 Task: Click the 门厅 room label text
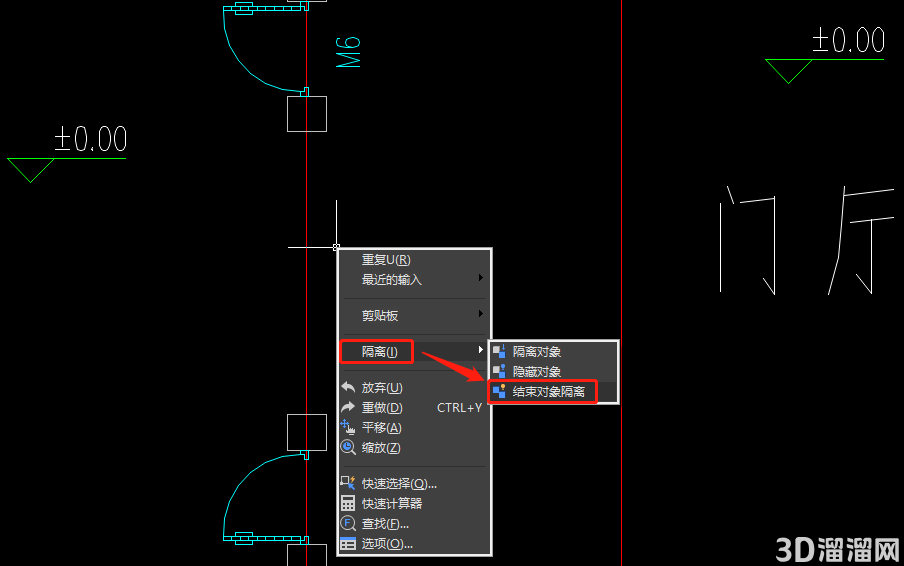(807, 240)
